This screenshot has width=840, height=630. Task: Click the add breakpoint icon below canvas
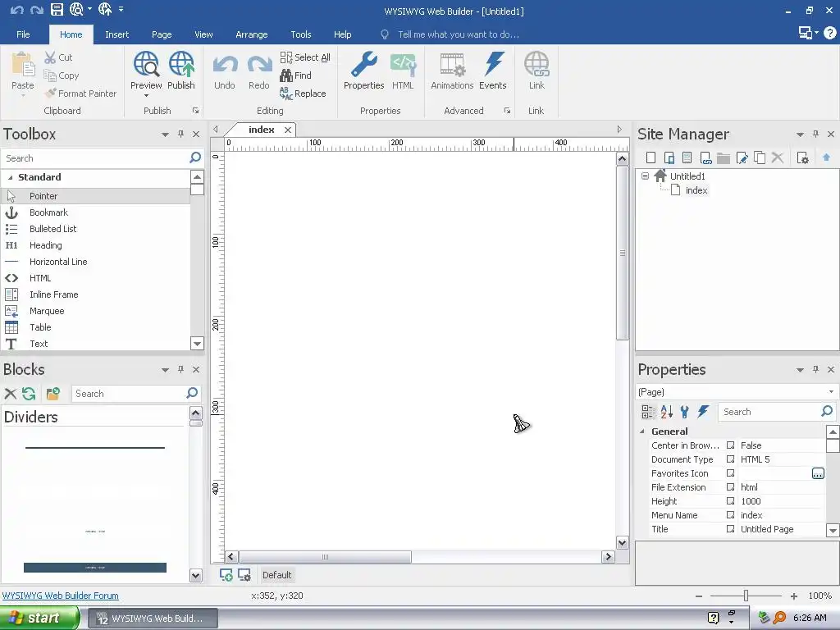point(226,575)
